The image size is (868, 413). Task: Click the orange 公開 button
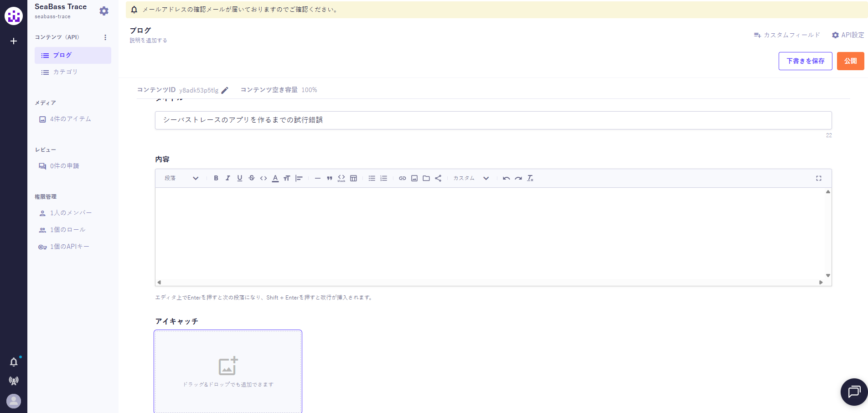(x=851, y=61)
